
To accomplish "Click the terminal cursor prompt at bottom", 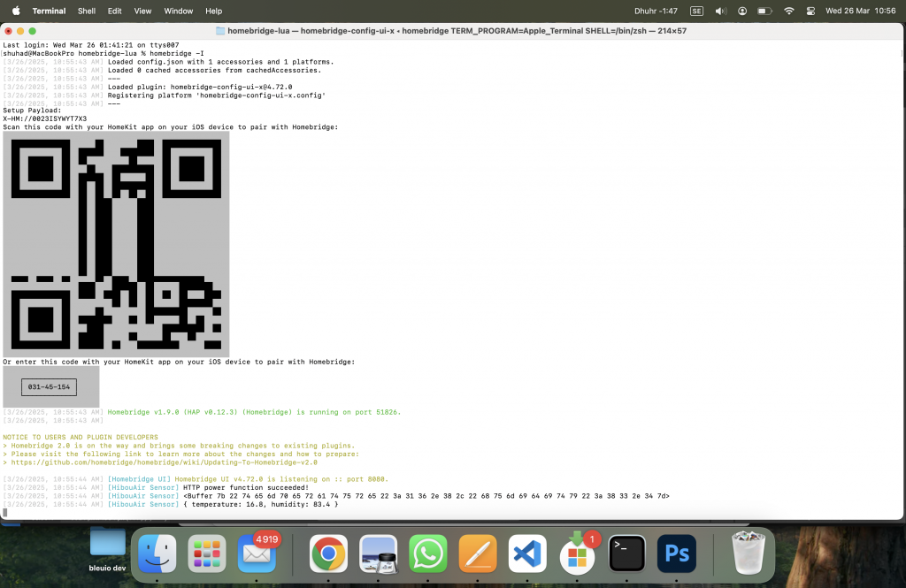I will [x=5, y=512].
